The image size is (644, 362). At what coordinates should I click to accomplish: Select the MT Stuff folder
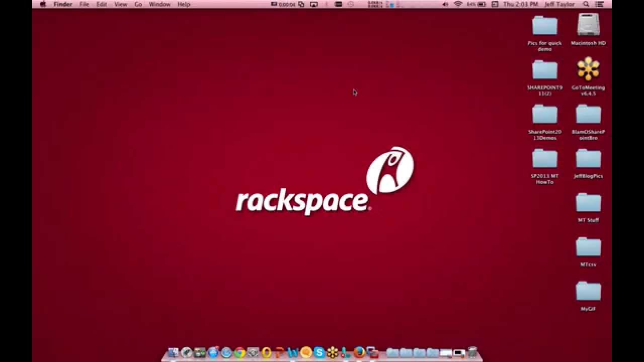(x=588, y=208)
